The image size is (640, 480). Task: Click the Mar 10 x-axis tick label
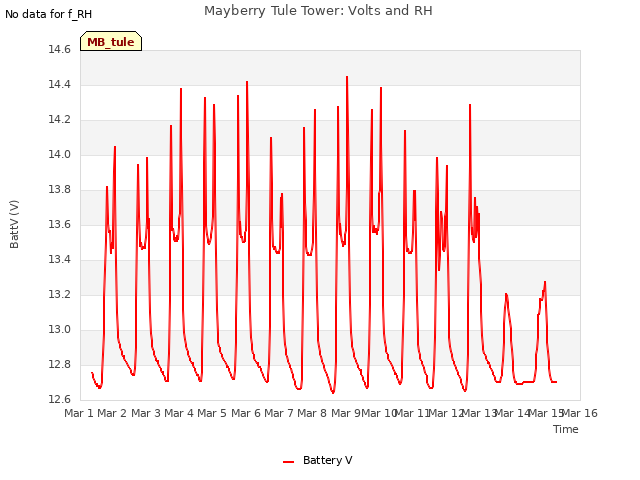coord(379,413)
